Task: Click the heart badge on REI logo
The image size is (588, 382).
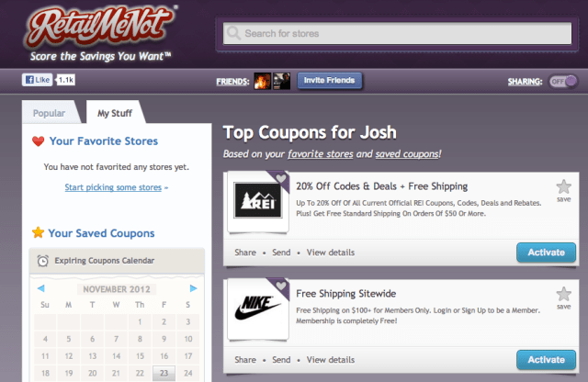Action: tap(281, 178)
